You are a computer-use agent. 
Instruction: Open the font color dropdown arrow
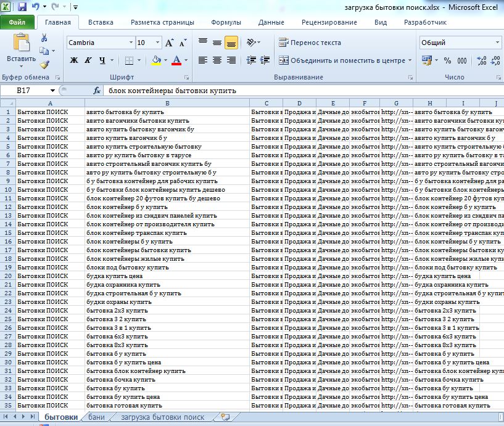186,60
